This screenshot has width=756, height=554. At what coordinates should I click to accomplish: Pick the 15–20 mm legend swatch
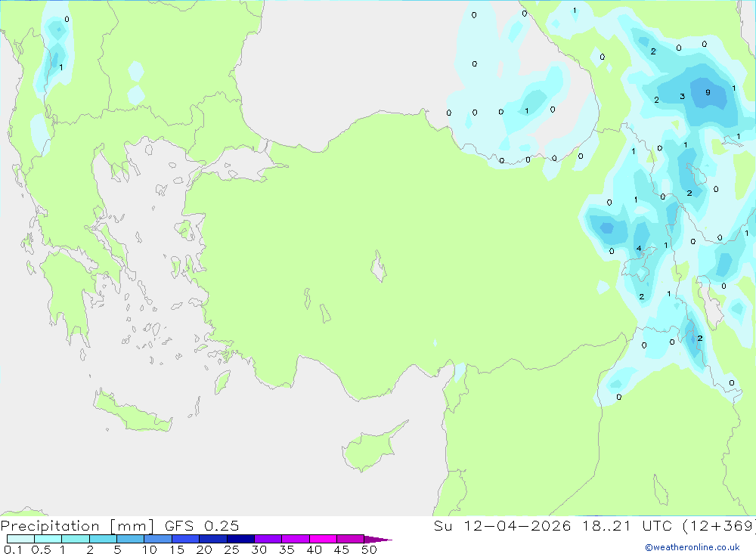(x=186, y=539)
